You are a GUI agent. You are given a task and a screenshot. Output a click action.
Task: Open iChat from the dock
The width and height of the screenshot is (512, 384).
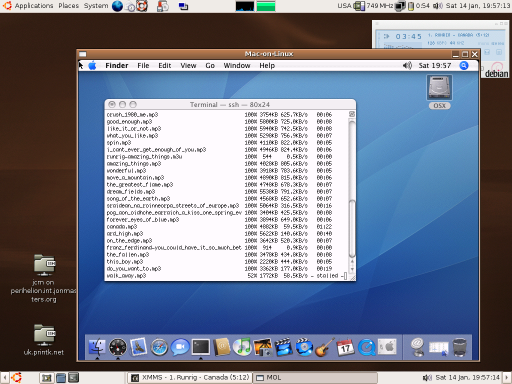click(180, 347)
